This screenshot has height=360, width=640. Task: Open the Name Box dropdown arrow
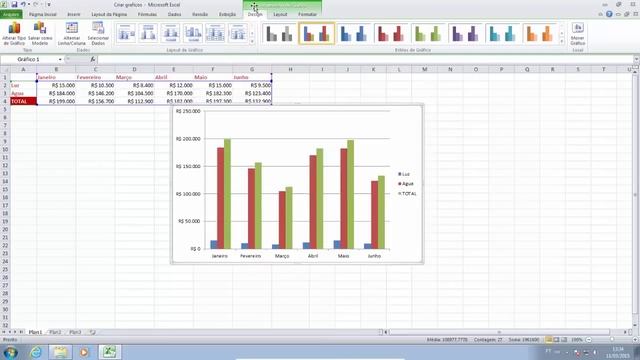coord(60,60)
